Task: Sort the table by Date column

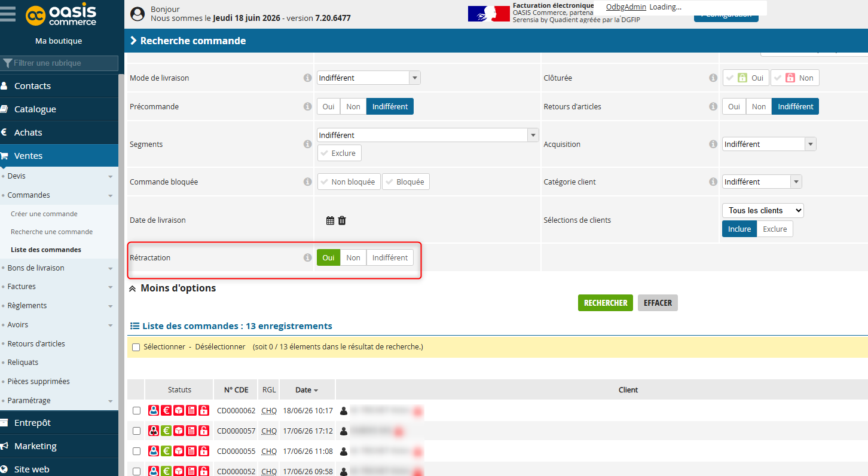Action: (307, 390)
